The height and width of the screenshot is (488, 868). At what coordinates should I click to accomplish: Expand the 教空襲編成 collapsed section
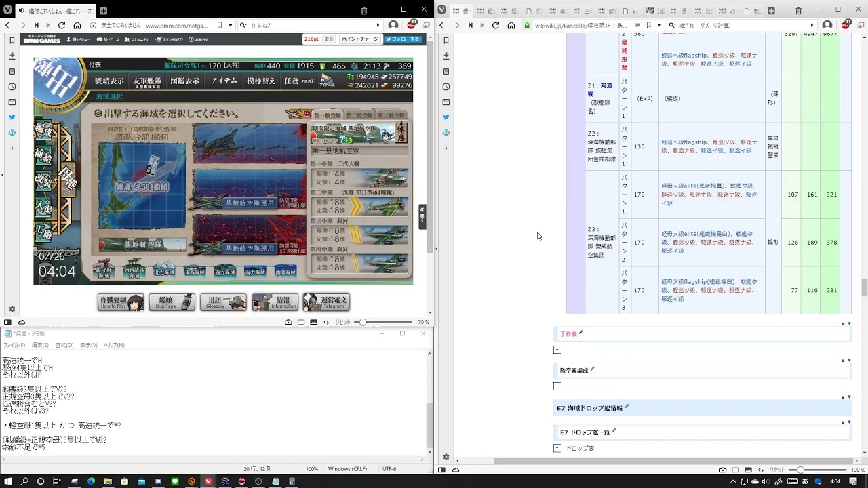557,386
